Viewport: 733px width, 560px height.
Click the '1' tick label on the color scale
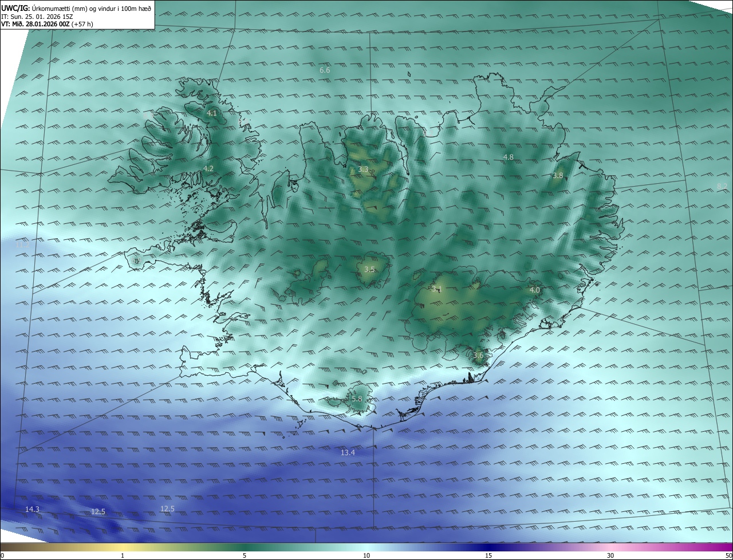coord(123,555)
